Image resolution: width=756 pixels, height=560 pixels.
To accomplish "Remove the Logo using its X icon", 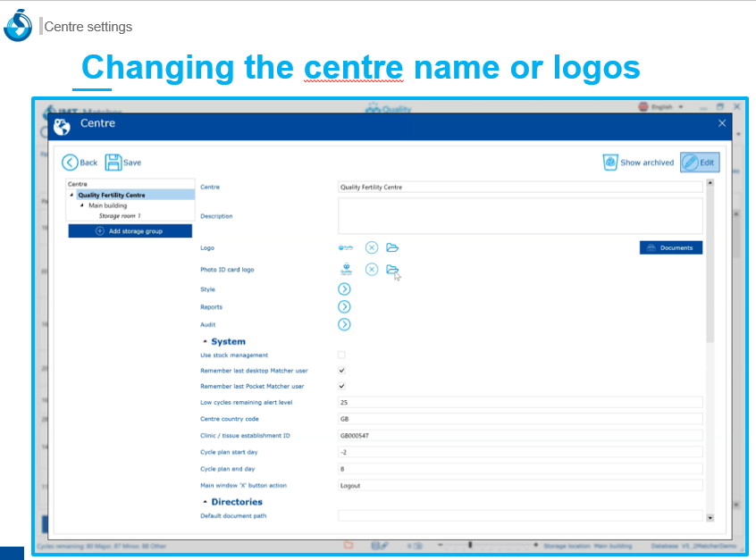I will coord(372,247).
